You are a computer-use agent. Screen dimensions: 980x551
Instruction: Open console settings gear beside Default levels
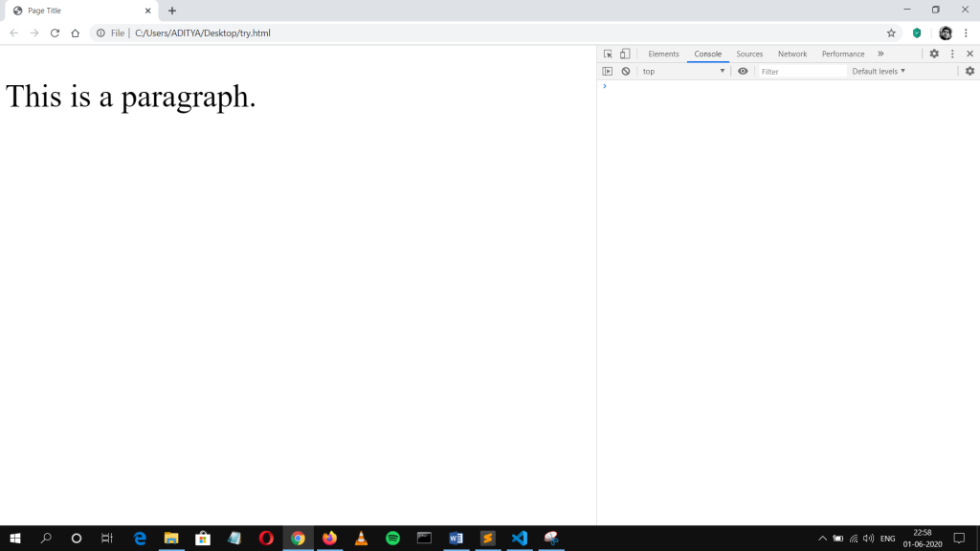(969, 72)
